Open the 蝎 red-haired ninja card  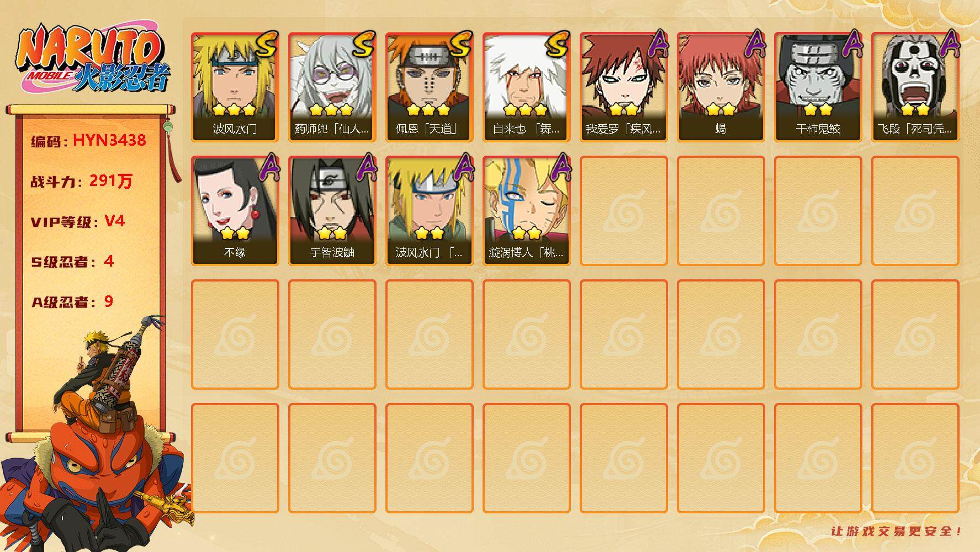[721, 87]
